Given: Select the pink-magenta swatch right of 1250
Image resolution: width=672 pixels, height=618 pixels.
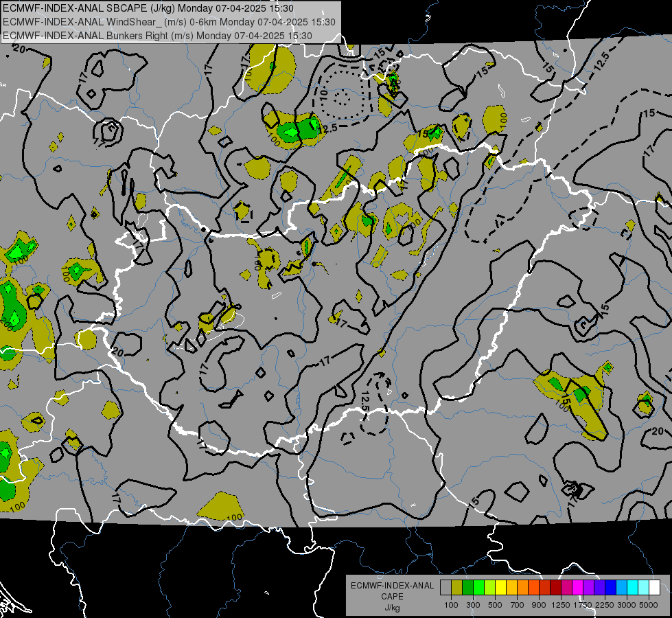Looking at the screenshot, I should 566,588.
